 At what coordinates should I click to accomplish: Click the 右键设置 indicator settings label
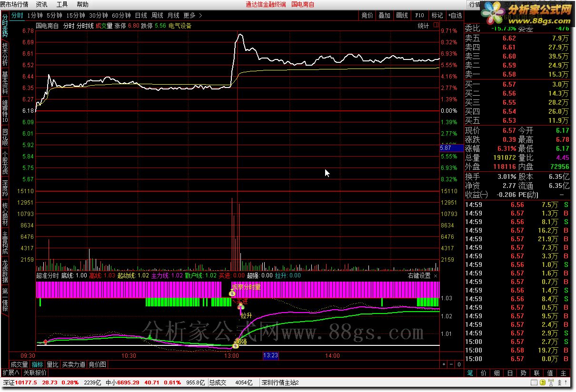point(419,275)
